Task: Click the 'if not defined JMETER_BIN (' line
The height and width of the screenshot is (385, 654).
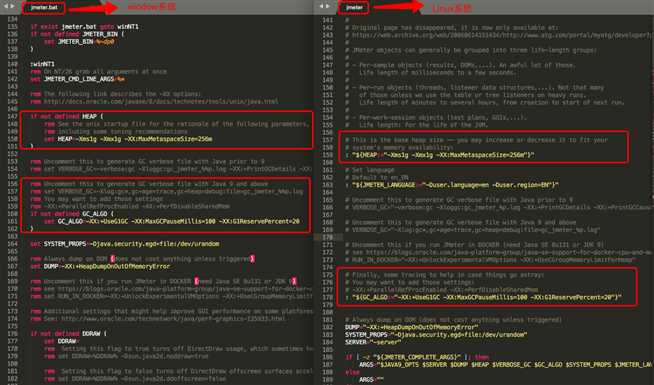Action: [77, 34]
